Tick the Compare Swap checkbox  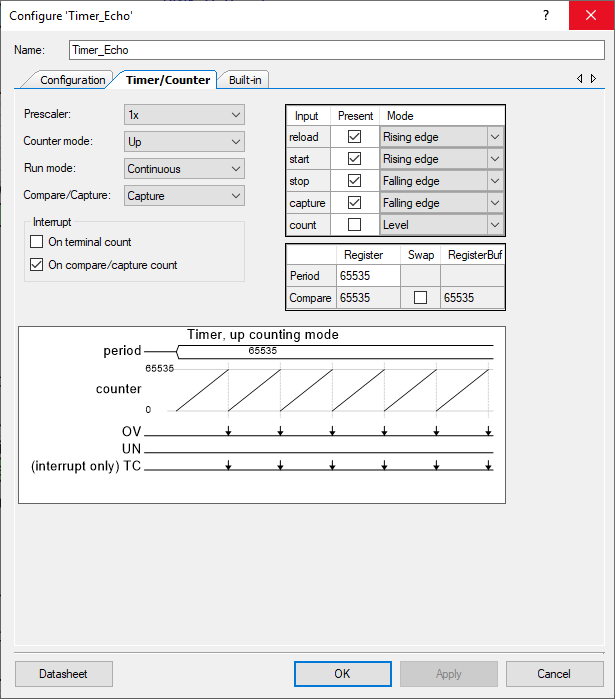point(420,298)
